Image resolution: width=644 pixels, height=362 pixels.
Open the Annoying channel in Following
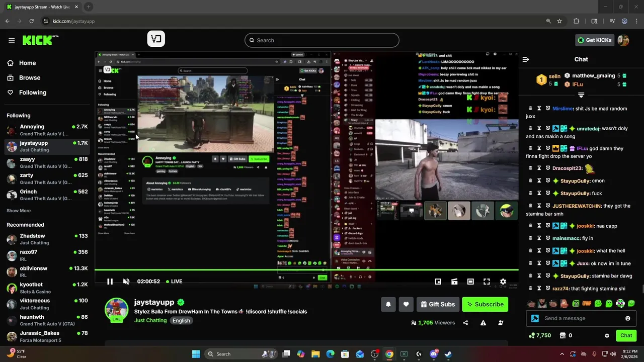coord(47,130)
